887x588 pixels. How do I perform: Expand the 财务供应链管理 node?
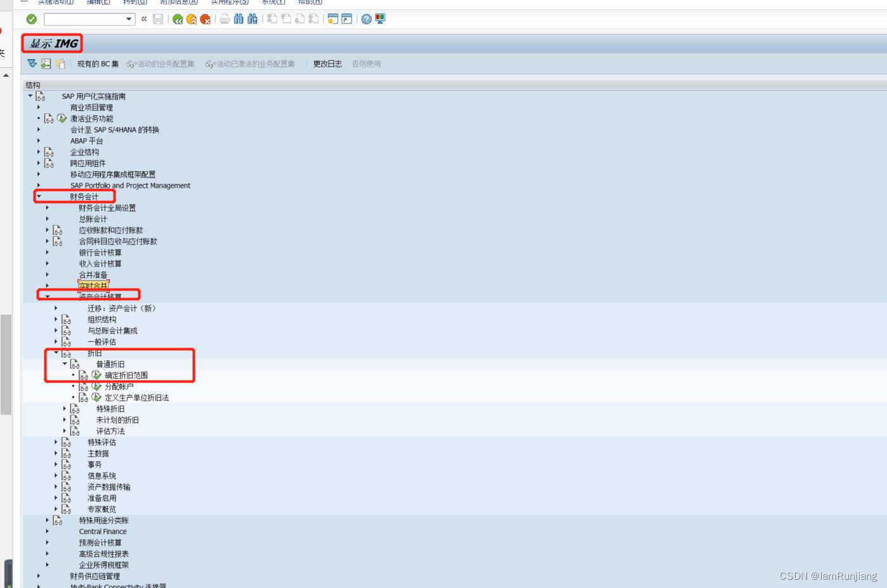coord(39,576)
